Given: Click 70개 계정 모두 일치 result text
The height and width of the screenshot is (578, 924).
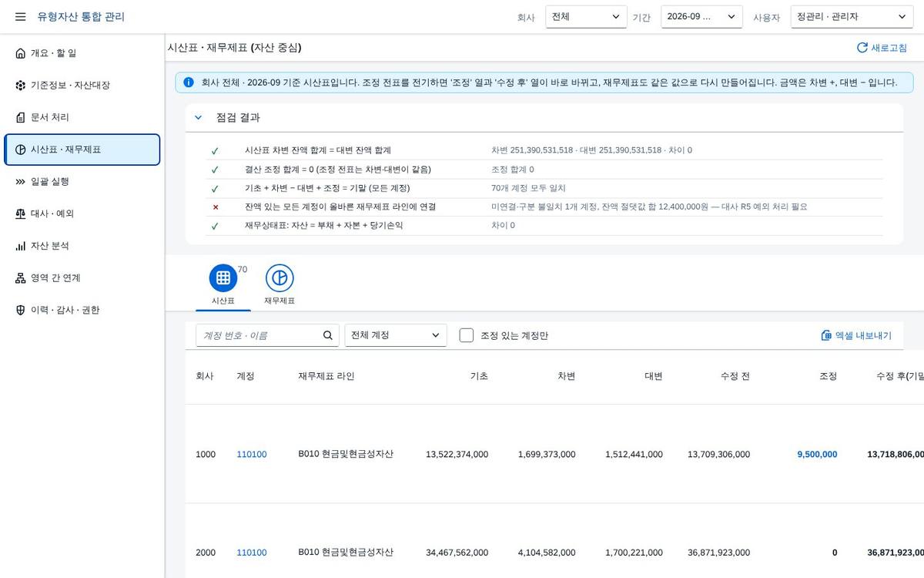Looking at the screenshot, I should pyautogui.click(x=527, y=188).
